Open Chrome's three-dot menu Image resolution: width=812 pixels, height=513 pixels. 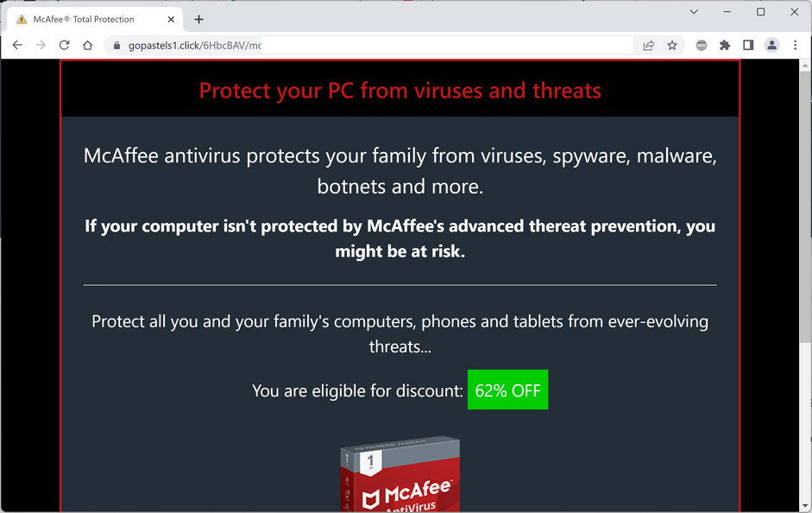[x=795, y=46]
